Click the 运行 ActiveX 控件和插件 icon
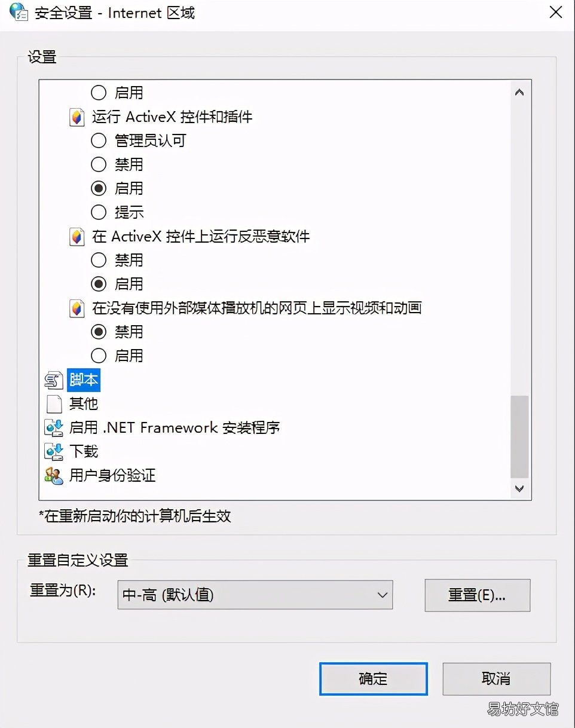The width and height of the screenshot is (575, 728). point(76,117)
